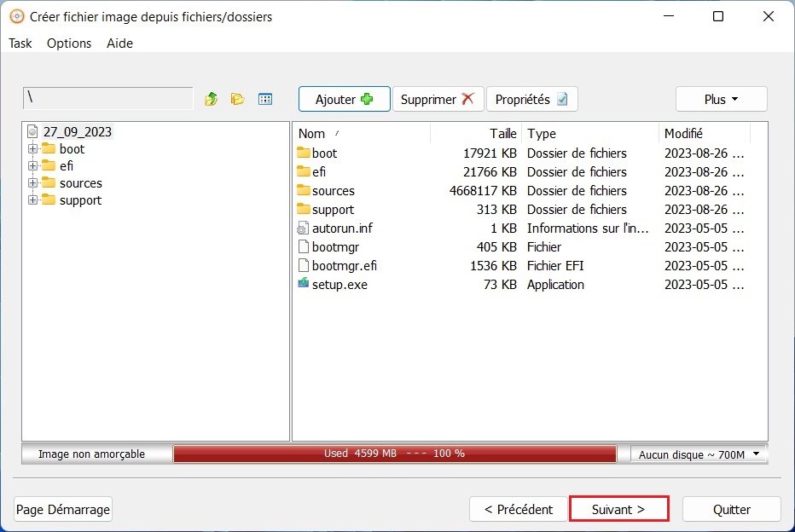Click the go up one level arrow icon
Image resolution: width=795 pixels, height=532 pixels.
[211, 99]
